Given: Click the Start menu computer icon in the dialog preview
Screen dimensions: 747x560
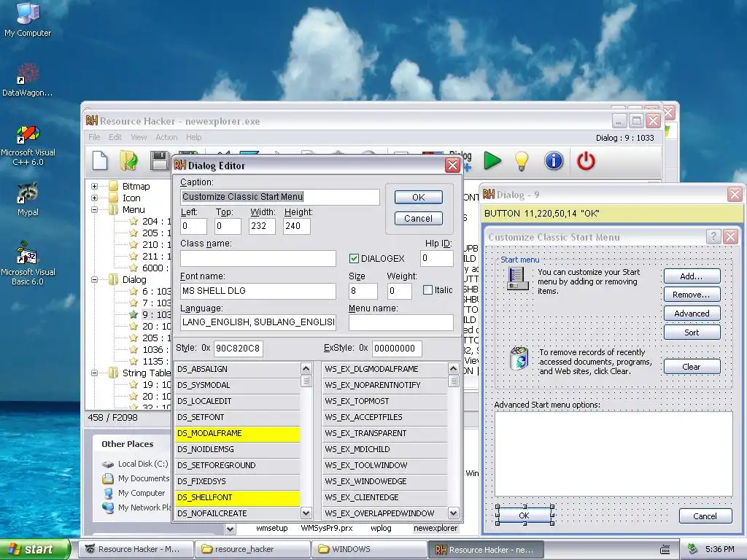Looking at the screenshot, I should [x=517, y=279].
